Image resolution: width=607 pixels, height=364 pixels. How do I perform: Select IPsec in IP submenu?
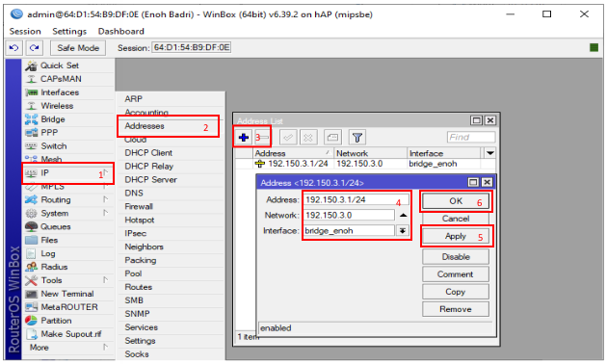pos(171,234)
